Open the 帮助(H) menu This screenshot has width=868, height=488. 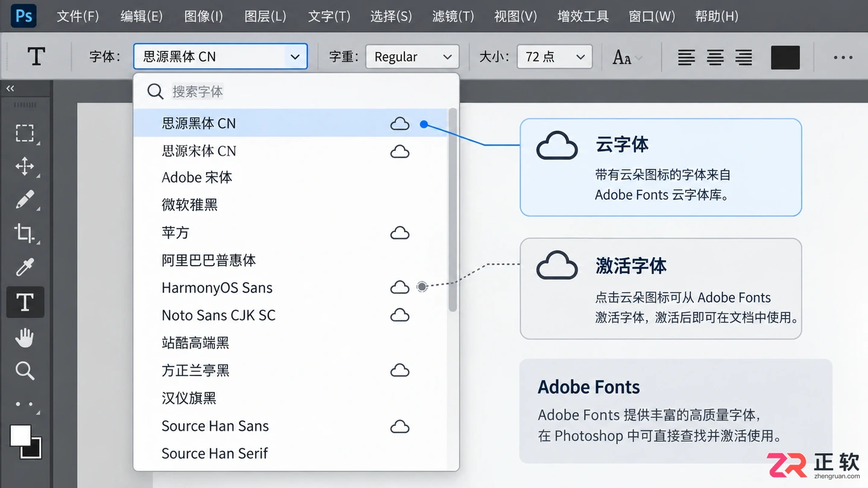(717, 16)
